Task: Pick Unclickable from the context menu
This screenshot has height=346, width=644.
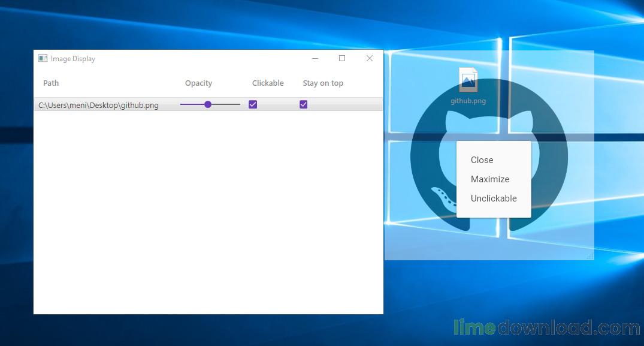Action: click(494, 198)
